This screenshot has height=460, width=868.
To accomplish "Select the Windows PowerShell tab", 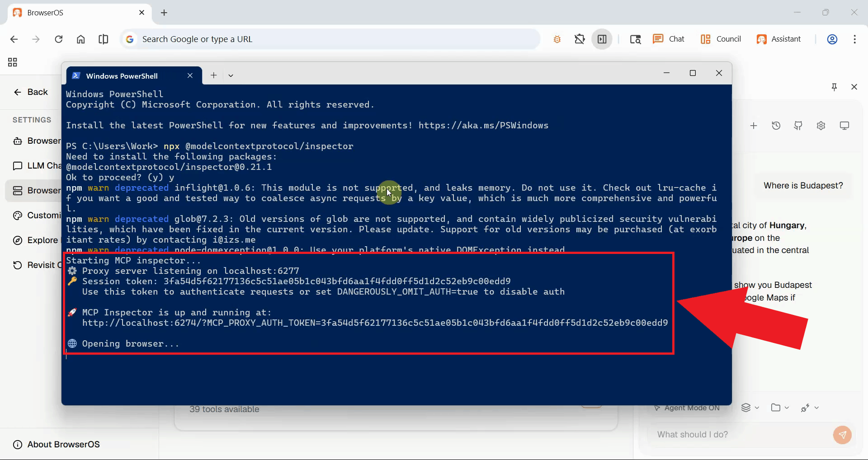I will click(x=122, y=75).
